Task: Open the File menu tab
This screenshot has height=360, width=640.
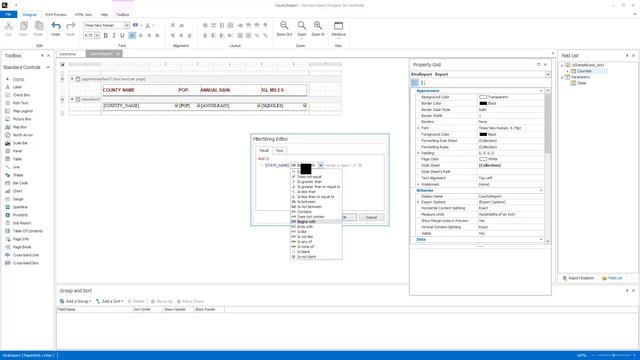Action: click(x=8, y=15)
